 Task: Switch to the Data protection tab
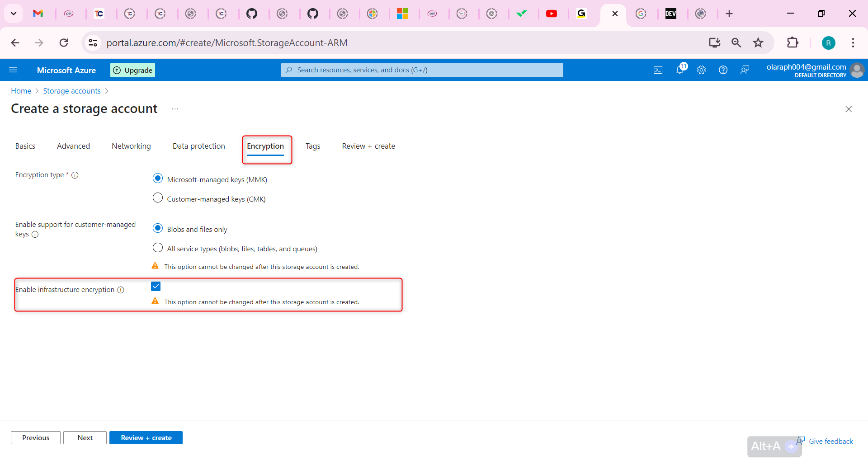click(198, 146)
